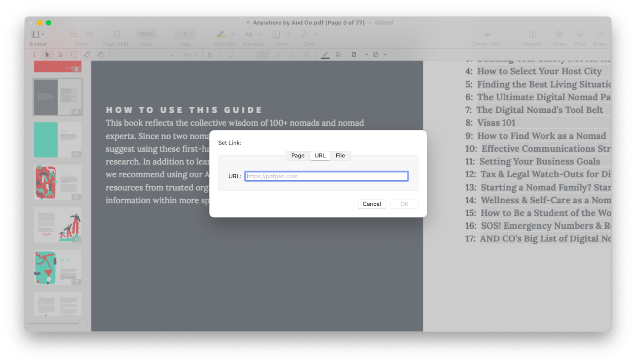Image resolution: width=636 pixels, height=364 pixels.
Task: Select the arrow editing tool
Action: click(x=48, y=54)
